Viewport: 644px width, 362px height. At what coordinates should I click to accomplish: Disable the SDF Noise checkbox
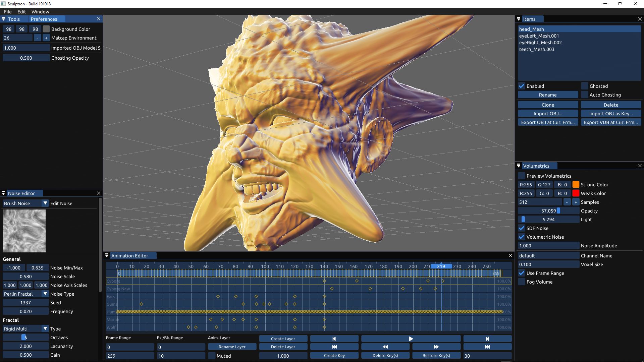tap(522, 228)
